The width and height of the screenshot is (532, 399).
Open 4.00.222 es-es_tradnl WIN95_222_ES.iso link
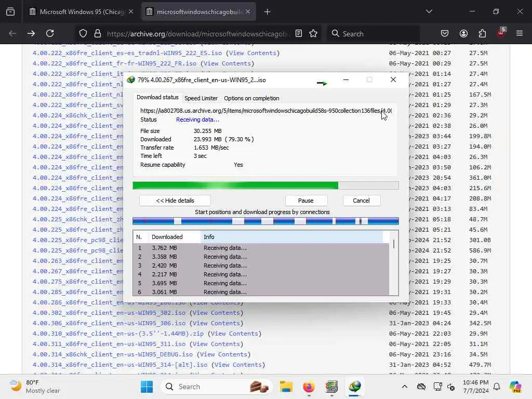click(x=127, y=54)
